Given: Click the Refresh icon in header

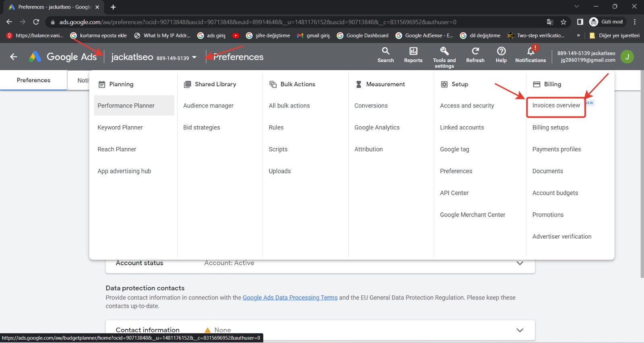Looking at the screenshot, I should point(475,51).
